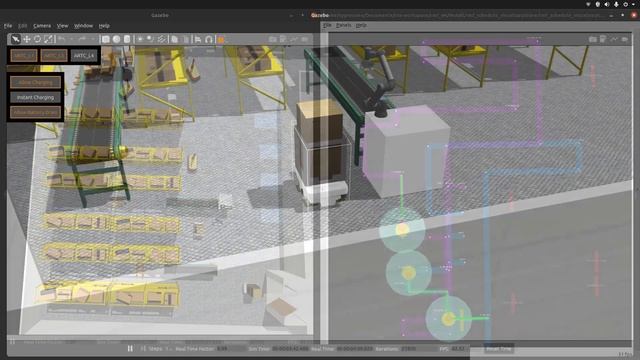Viewport: 640px width, 360px height.
Task: Click the system volume icon in top bar
Action: pos(607,4)
